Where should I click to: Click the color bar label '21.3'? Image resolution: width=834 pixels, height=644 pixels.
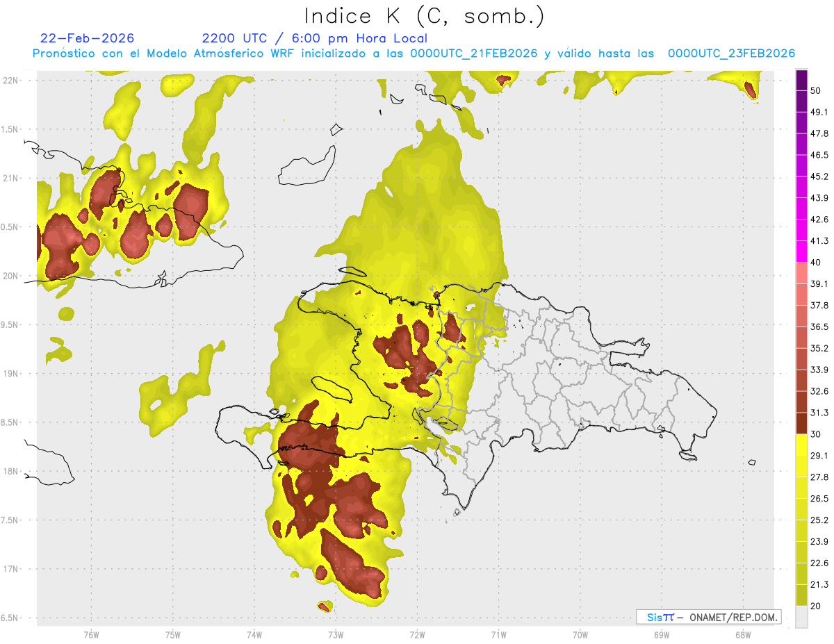(x=820, y=584)
